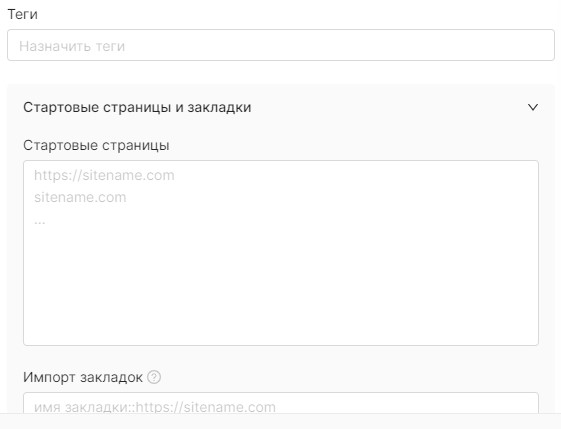Open help tooltip next to Импорт закладок

coord(154,377)
